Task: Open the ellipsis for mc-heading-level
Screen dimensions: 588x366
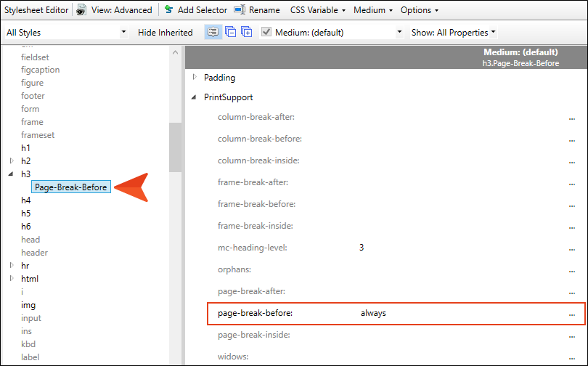Action: point(572,248)
